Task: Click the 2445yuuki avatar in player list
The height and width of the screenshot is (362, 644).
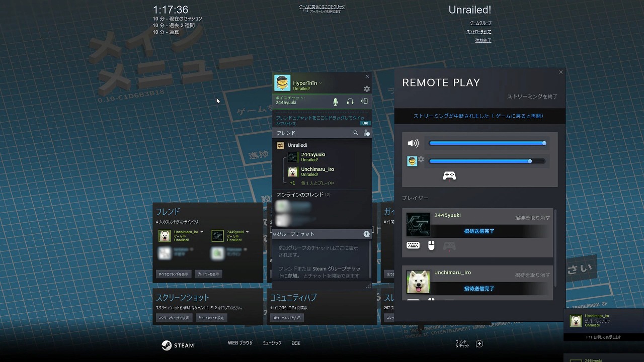Action: pyautogui.click(x=418, y=224)
